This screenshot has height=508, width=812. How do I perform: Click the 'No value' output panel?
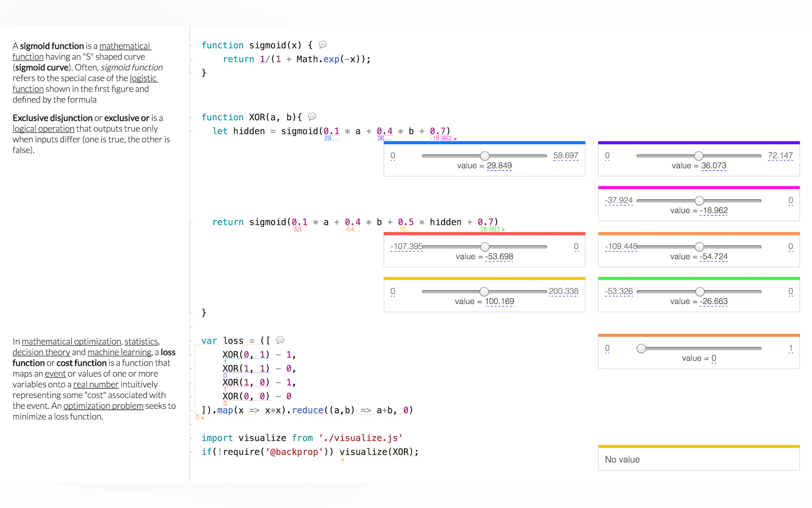click(x=699, y=459)
